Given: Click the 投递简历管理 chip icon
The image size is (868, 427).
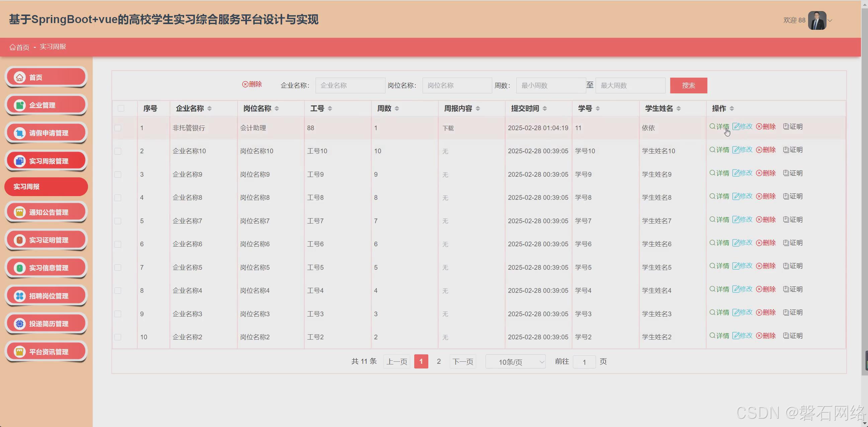Looking at the screenshot, I should click(x=19, y=324).
